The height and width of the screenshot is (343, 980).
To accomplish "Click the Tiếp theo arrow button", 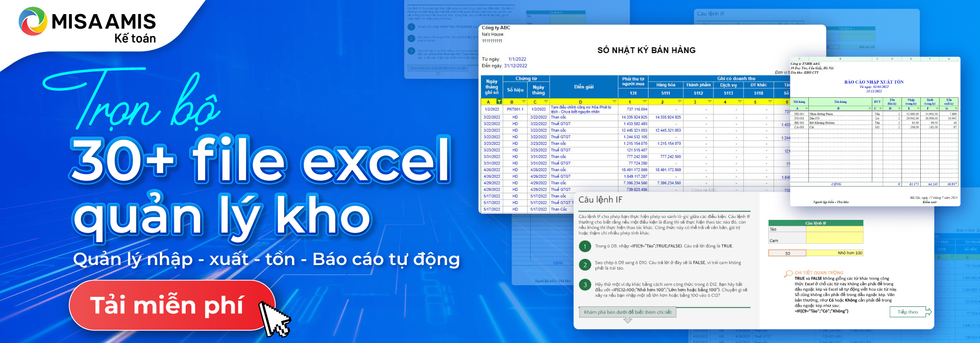I will (911, 312).
